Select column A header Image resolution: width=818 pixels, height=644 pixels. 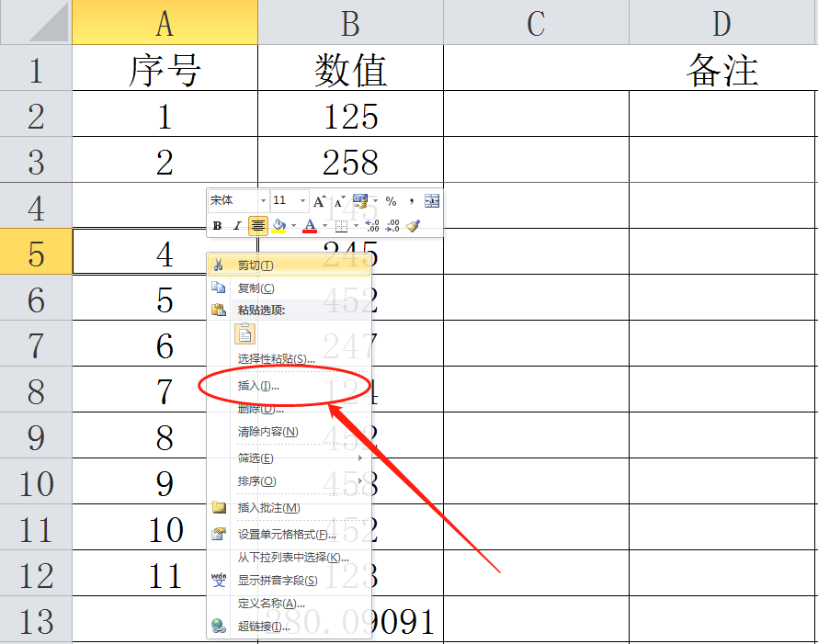pos(165,22)
